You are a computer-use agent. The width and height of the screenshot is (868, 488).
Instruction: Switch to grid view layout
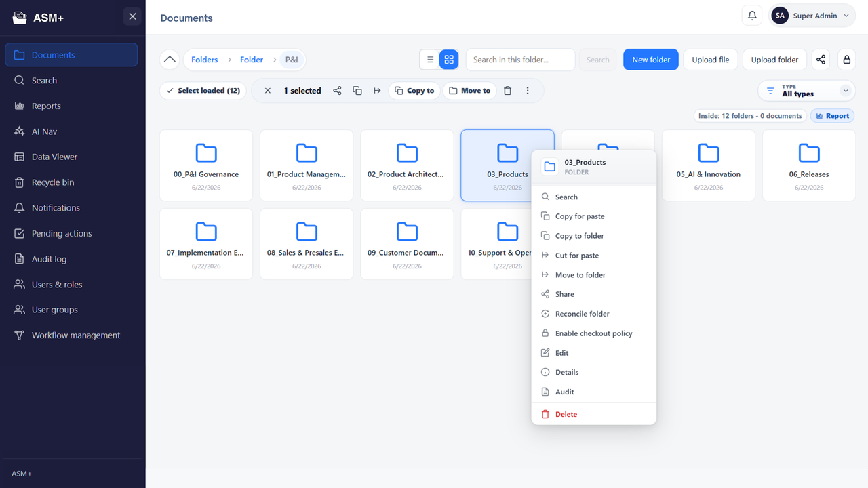(x=449, y=60)
